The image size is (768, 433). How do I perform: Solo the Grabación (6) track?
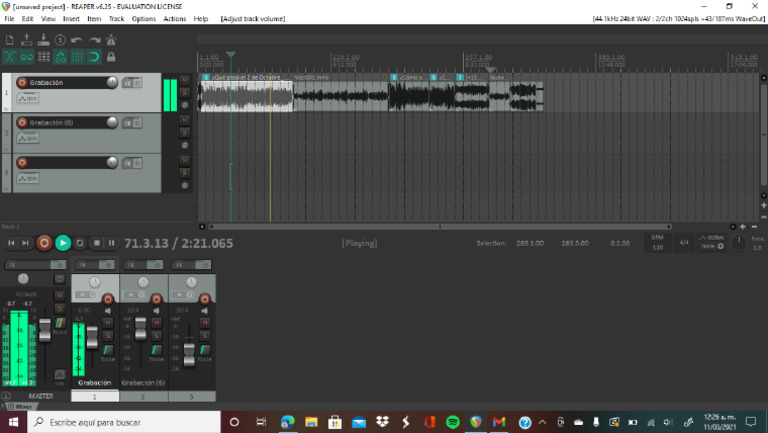coord(184,132)
